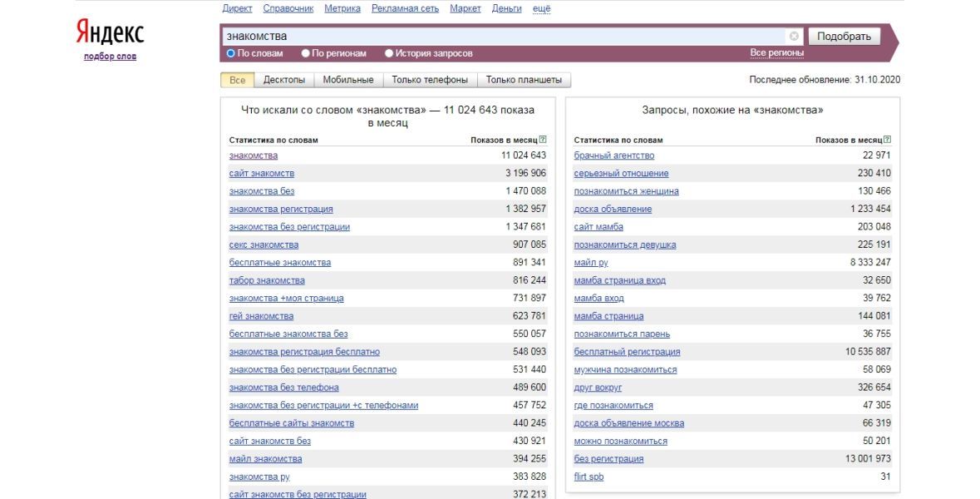Viewport: 980px width, 499px height.
Task: Open the «сайт знакомств» keyword link
Action: 261,173
